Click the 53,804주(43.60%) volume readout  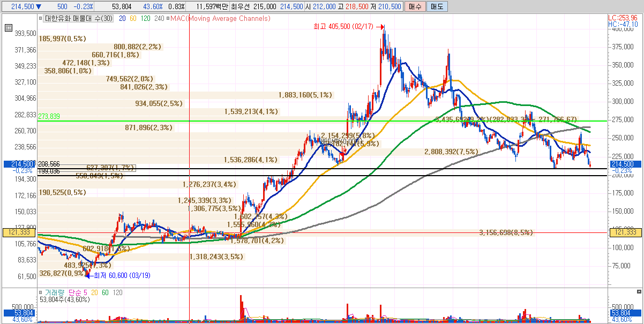point(64,299)
